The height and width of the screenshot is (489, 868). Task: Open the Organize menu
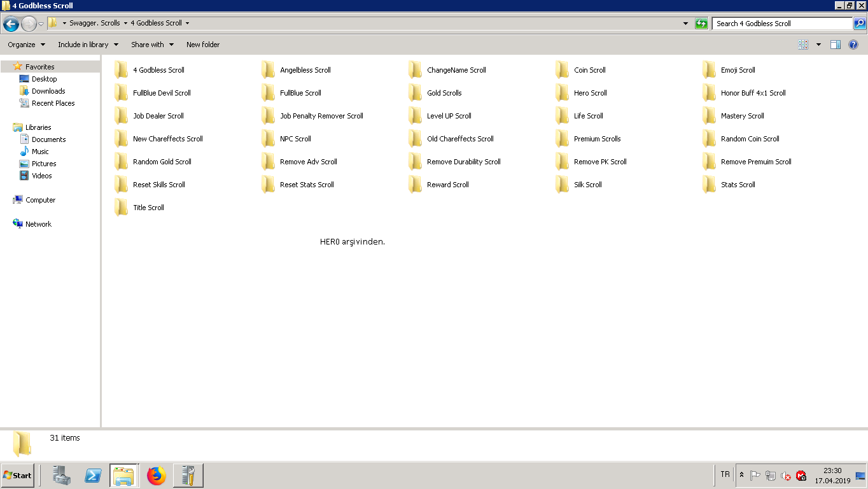point(27,45)
